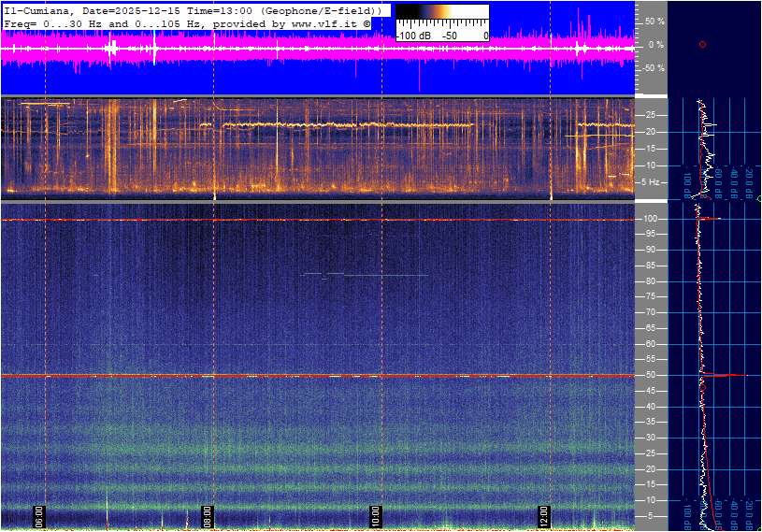This screenshot has width=762, height=532.
Task: Click the 0 % amplitude scale label
Action: (656, 45)
